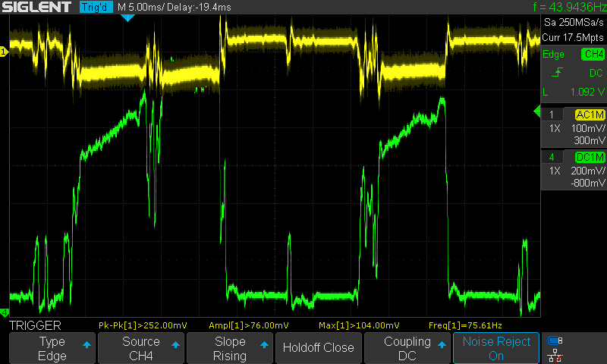Click the Edge trigger type label in side panel
This screenshot has width=607, height=364.
coord(553,54)
